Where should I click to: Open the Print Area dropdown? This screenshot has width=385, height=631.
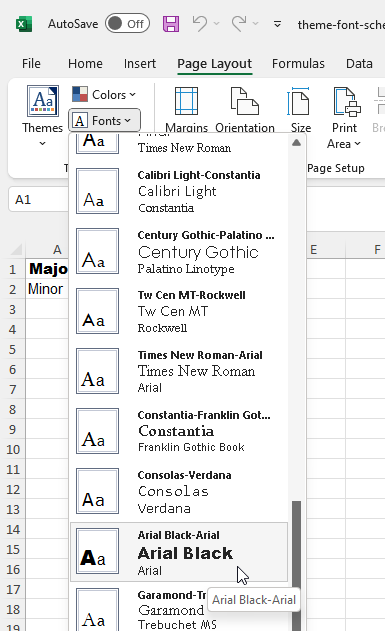[344, 118]
